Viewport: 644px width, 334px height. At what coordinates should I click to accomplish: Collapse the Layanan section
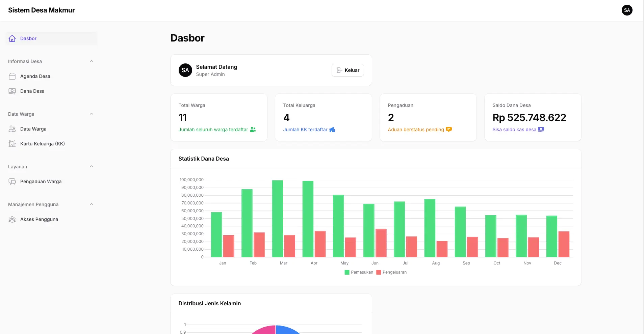92,167
